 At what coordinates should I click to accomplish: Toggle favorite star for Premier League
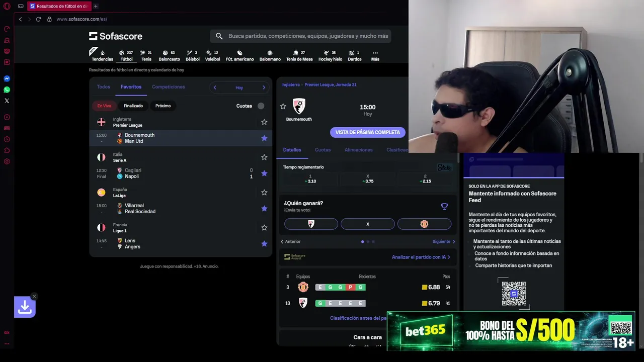click(x=264, y=122)
